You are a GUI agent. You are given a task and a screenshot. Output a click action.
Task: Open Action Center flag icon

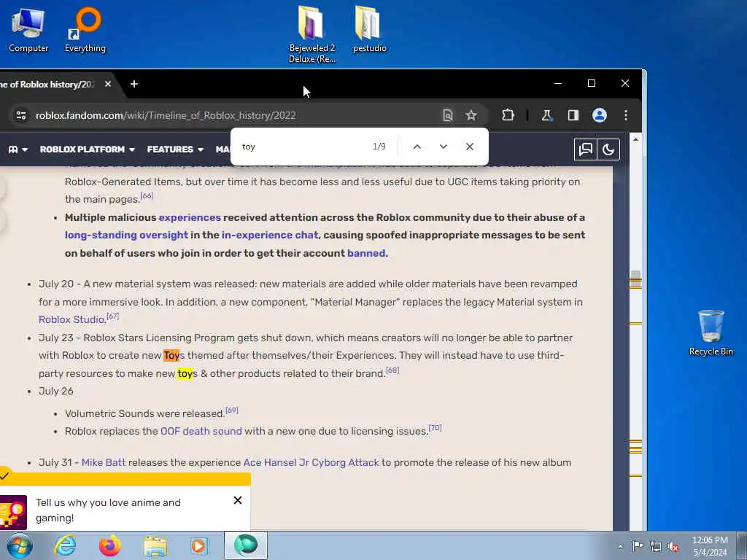pyautogui.click(x=638, y=546)
